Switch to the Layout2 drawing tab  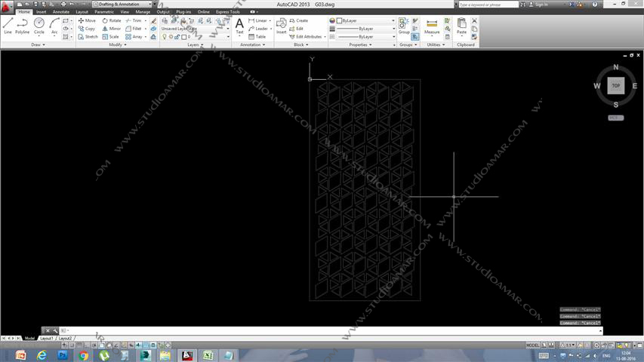coord(65,338)
